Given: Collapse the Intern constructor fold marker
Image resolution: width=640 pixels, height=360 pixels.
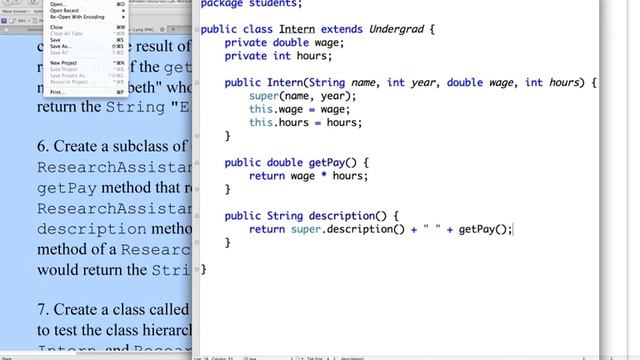Looking at the screenshot, I should coord(197,82).
